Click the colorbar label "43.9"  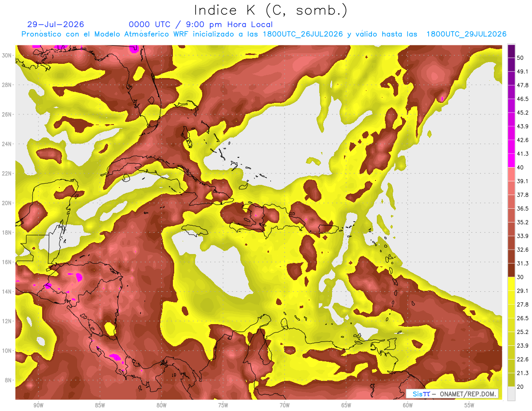(522, 126)
